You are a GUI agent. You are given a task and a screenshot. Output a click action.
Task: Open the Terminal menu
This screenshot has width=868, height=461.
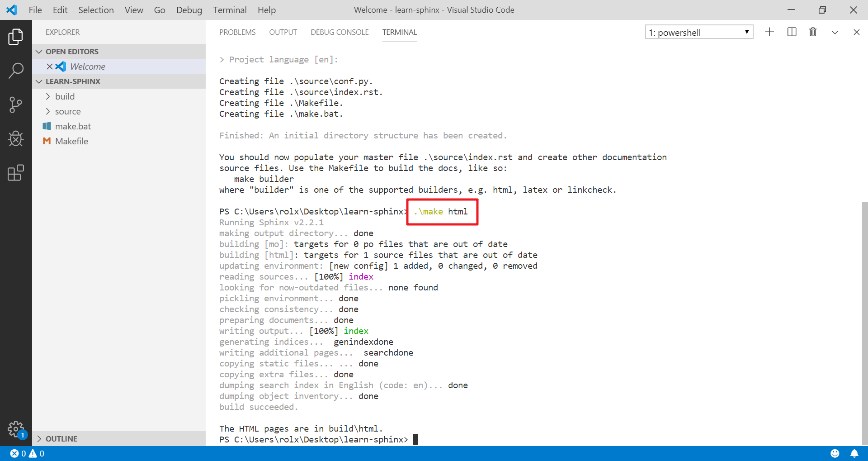coord(230,10)
